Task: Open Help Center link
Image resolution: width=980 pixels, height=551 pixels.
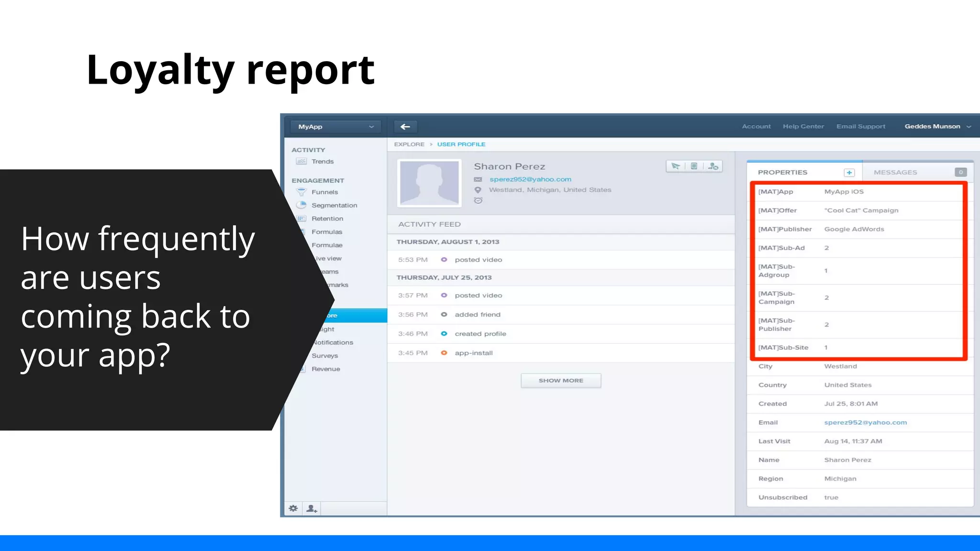Action: [x=803, y=126]
